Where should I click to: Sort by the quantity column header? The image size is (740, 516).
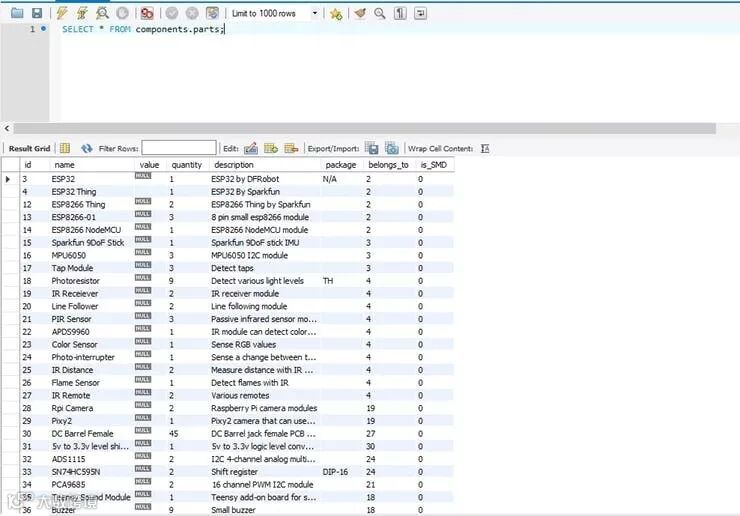click(x=186, y=165)
